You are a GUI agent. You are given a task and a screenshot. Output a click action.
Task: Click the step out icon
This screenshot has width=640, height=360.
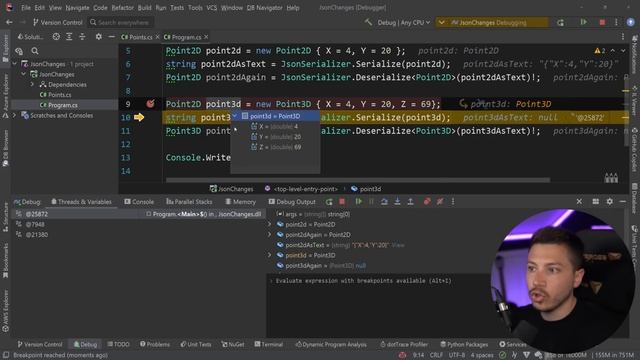tap(410, 202)
